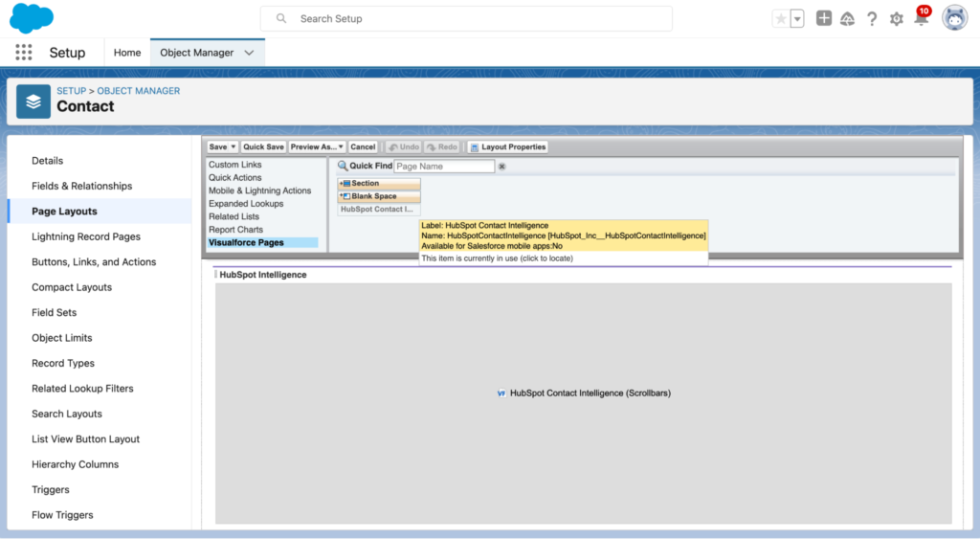Select Custom Links in the palette

(x=235, y=165)
